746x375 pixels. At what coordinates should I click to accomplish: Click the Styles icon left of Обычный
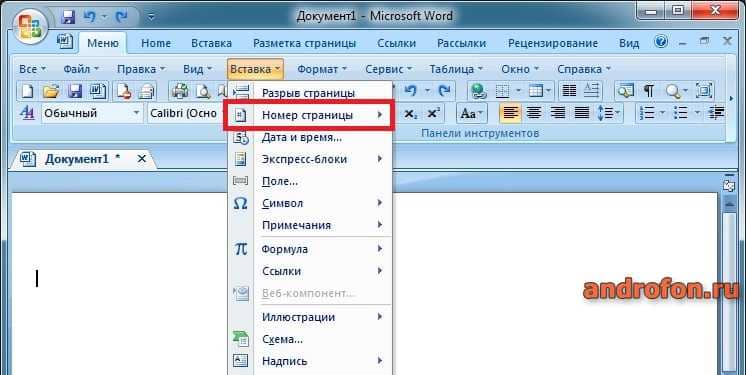[28, 113]
